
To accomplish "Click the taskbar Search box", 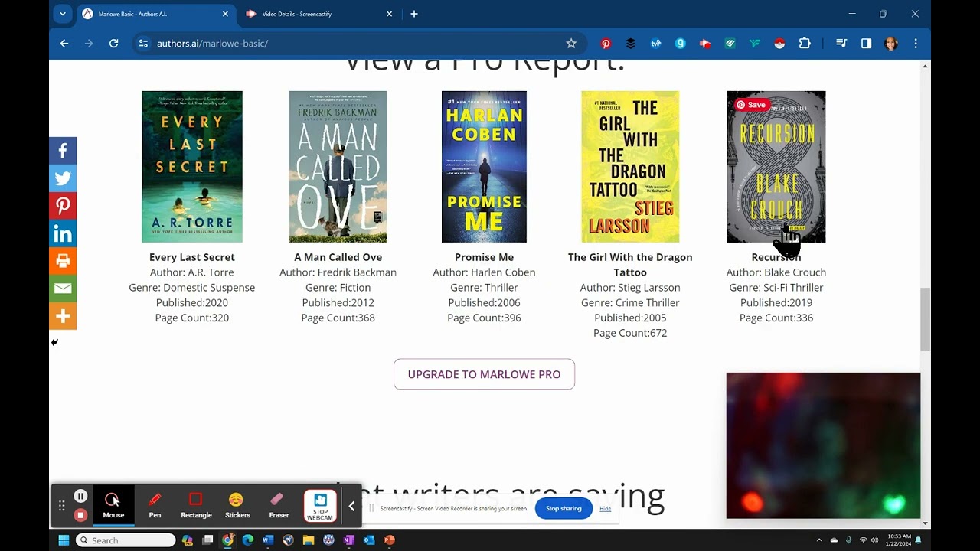I will click(126, 540).
